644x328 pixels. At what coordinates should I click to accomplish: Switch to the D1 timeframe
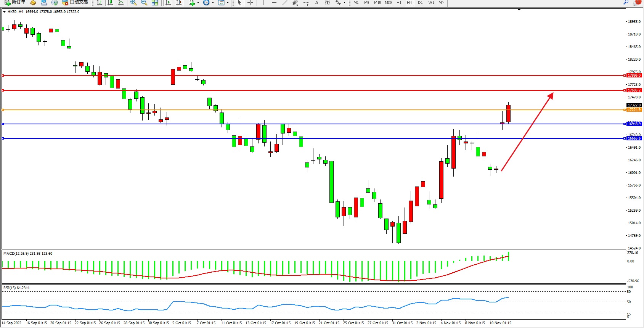tap(420, 3)
